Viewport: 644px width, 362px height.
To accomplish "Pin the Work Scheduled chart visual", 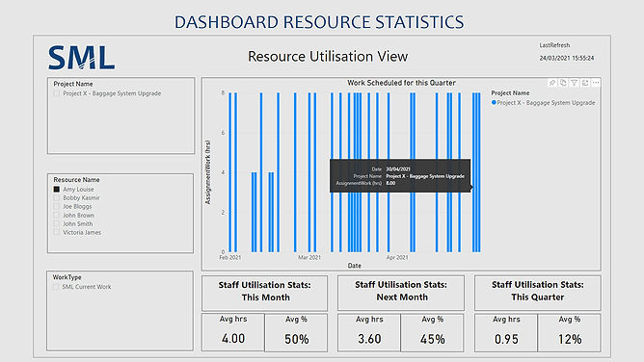I will [552, 83].
